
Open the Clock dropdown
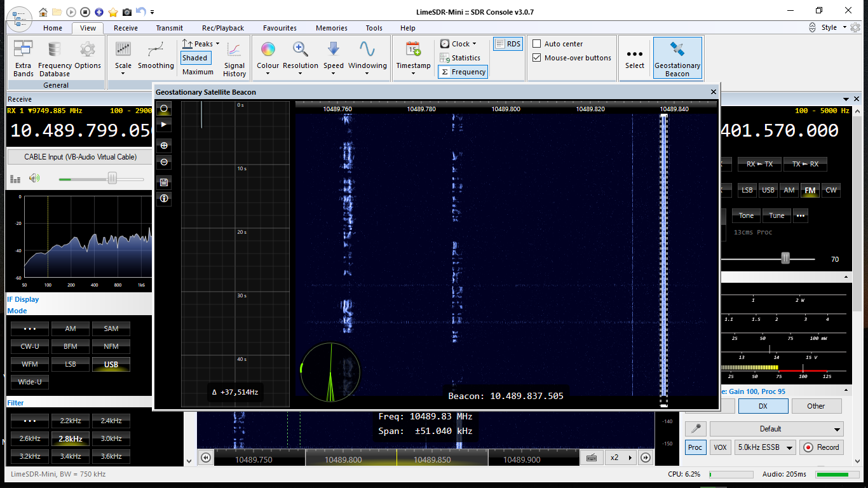point(458,44)
